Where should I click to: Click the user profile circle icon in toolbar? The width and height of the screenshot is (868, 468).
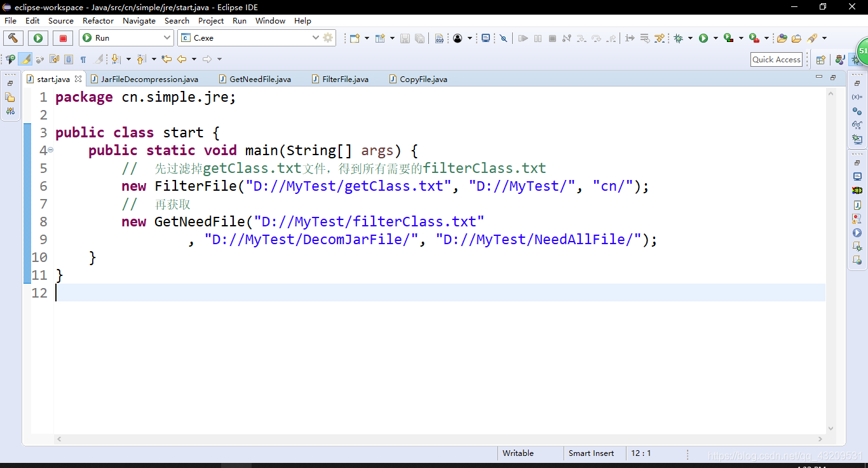tap(458, 38)
